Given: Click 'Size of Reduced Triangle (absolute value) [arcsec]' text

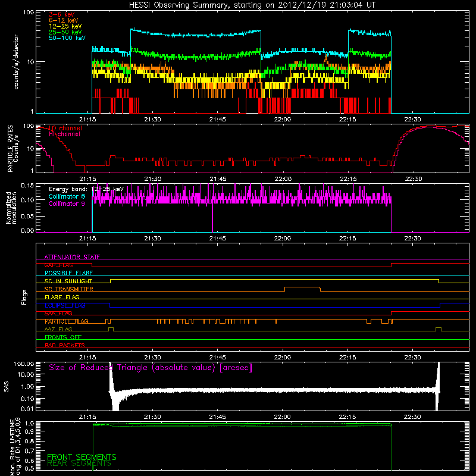Looking at the screenshot, I should 151,368.
